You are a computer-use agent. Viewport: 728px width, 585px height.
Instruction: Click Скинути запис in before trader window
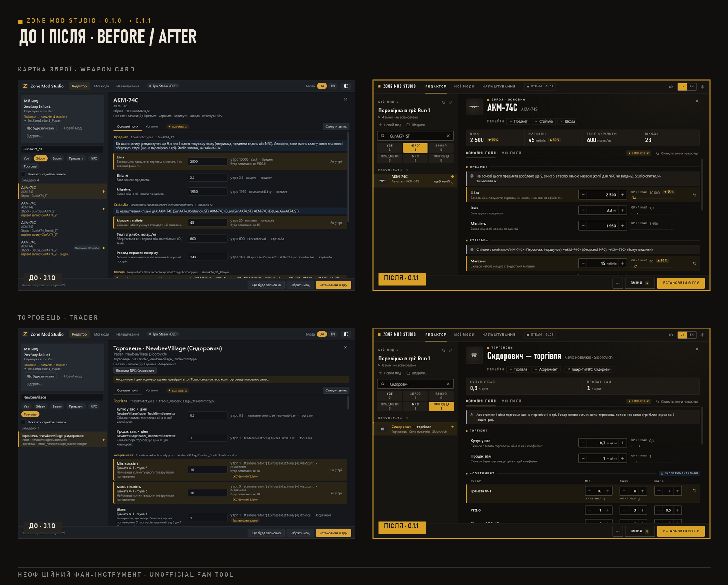coord(336,391)
